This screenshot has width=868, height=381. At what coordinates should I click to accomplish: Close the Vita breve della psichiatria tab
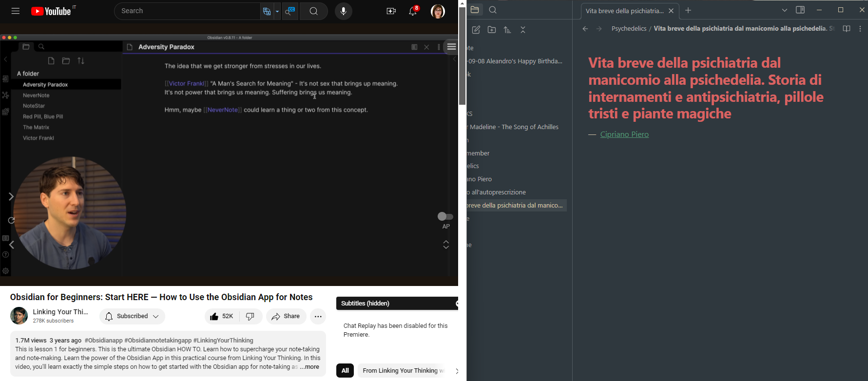click(x=671, y=11)
